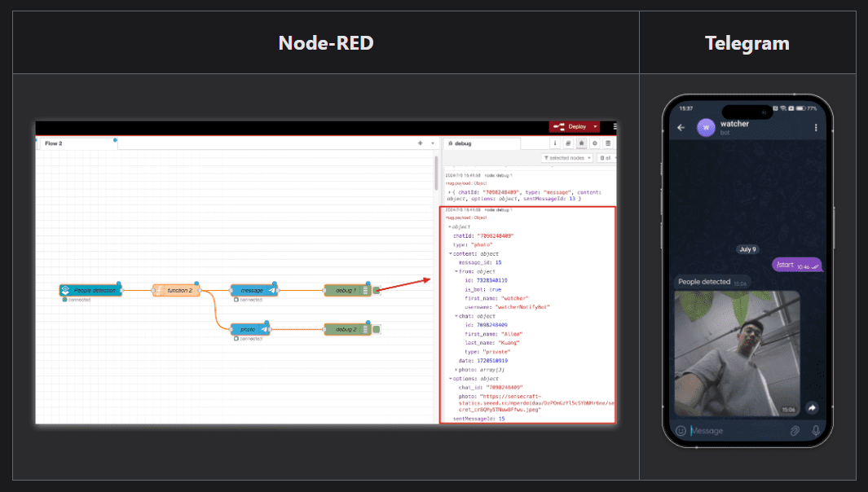
Task: Tap the microphone voice message icon
Action: 815,430
